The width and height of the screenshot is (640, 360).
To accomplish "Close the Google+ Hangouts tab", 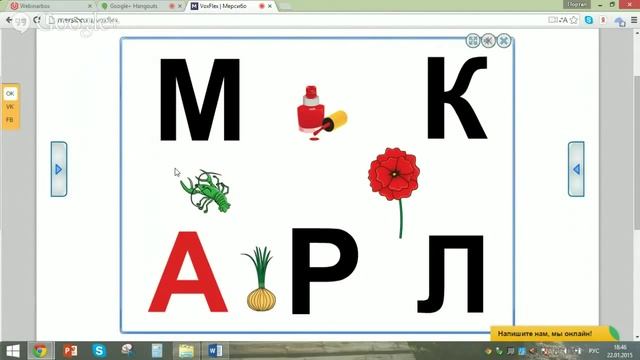I will point(180,6).
